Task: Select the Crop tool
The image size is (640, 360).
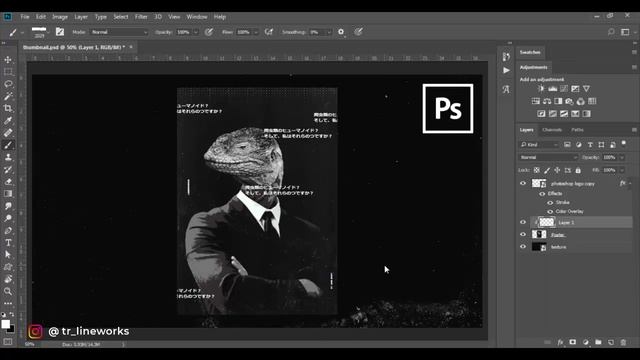Action: (x=8, y=109)
